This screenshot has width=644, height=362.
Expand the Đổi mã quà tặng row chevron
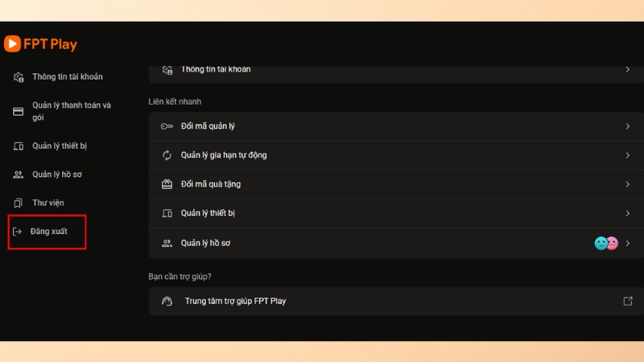tap(628, 184)
